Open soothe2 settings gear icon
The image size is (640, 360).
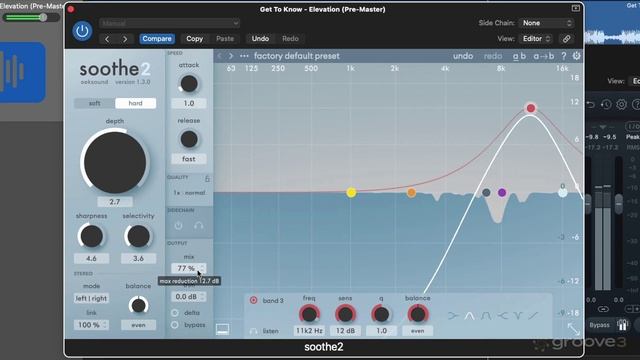[576, 56]
